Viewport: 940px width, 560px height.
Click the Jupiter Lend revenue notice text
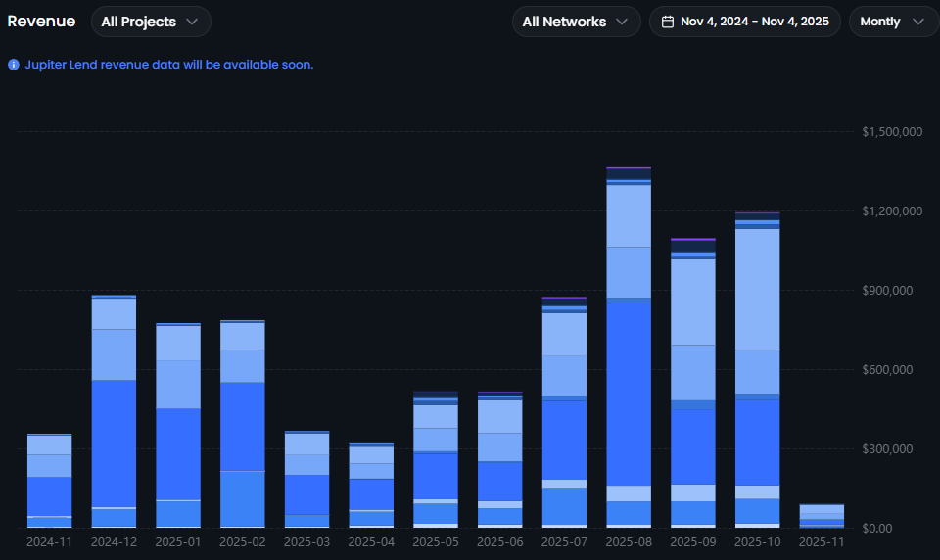click(x=167, y=65)
